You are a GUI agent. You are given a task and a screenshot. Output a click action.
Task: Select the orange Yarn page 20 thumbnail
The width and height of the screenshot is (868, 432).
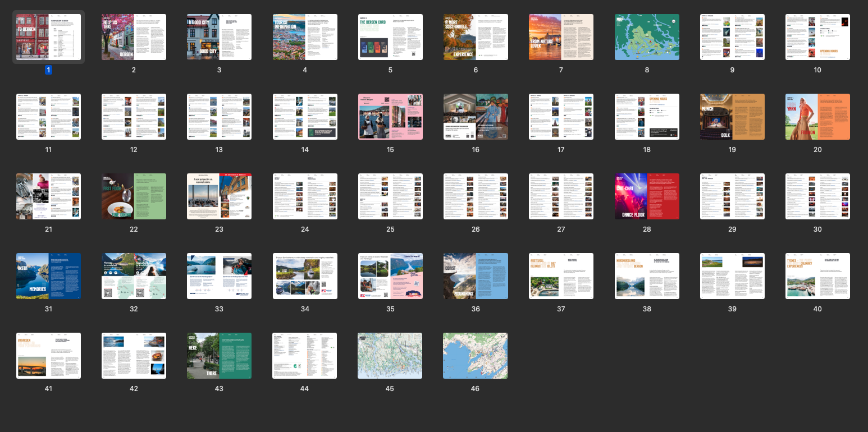tap(817, 117)
